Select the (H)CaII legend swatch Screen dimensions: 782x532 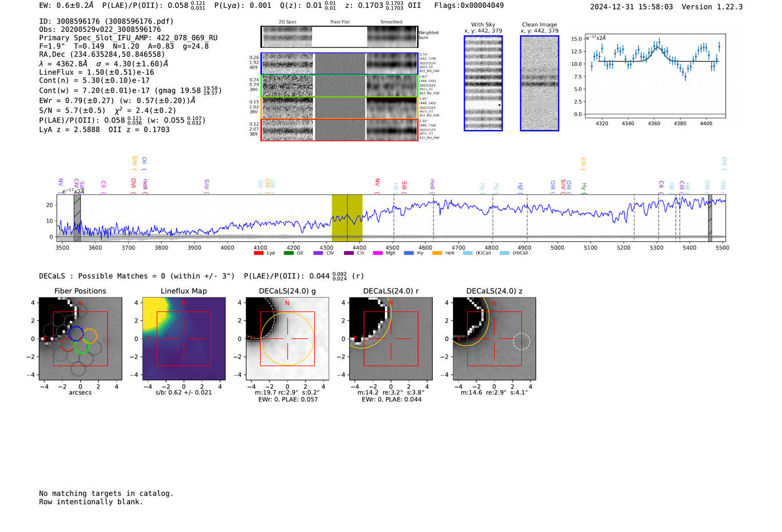[x=504, y=253]
